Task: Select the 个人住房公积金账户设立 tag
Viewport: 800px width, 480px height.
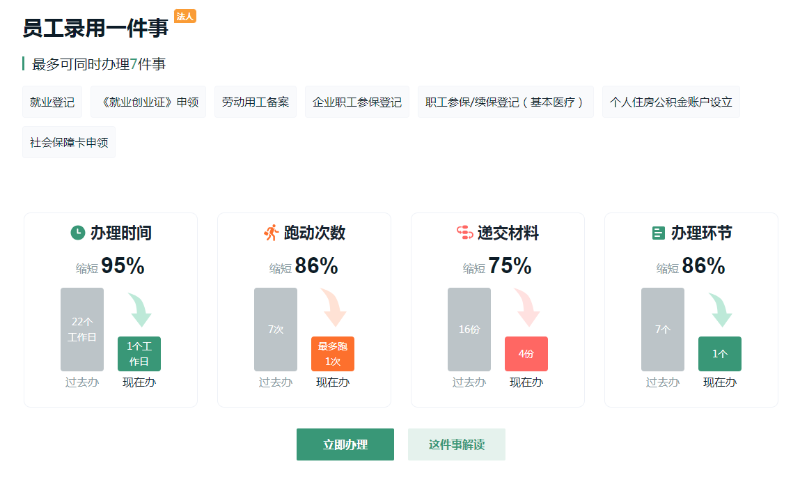Action: [x=671, y=102]
